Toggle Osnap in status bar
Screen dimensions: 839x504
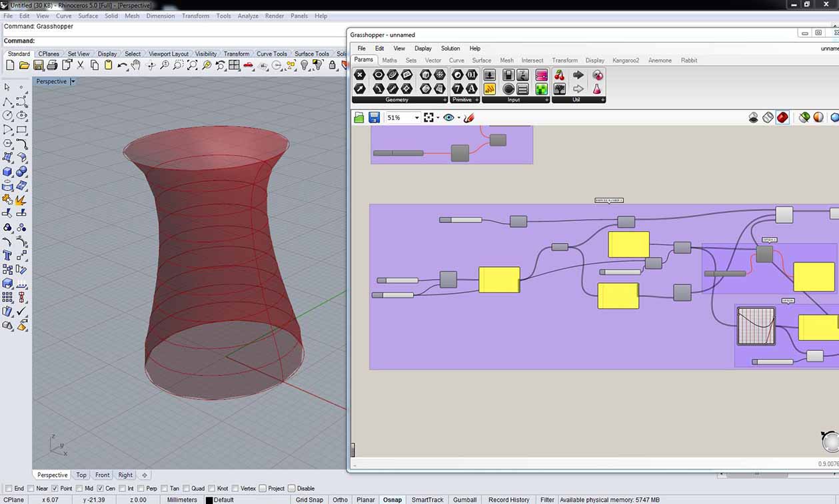tap(393, 500)
